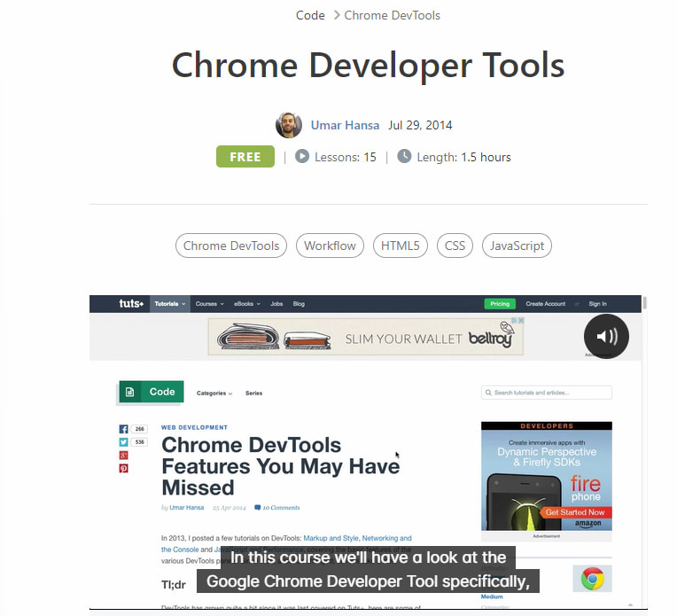The width and height of the screenshot is (677, 616).
Task: Open the 10 Comments link
Action: [x=281, y=508]
